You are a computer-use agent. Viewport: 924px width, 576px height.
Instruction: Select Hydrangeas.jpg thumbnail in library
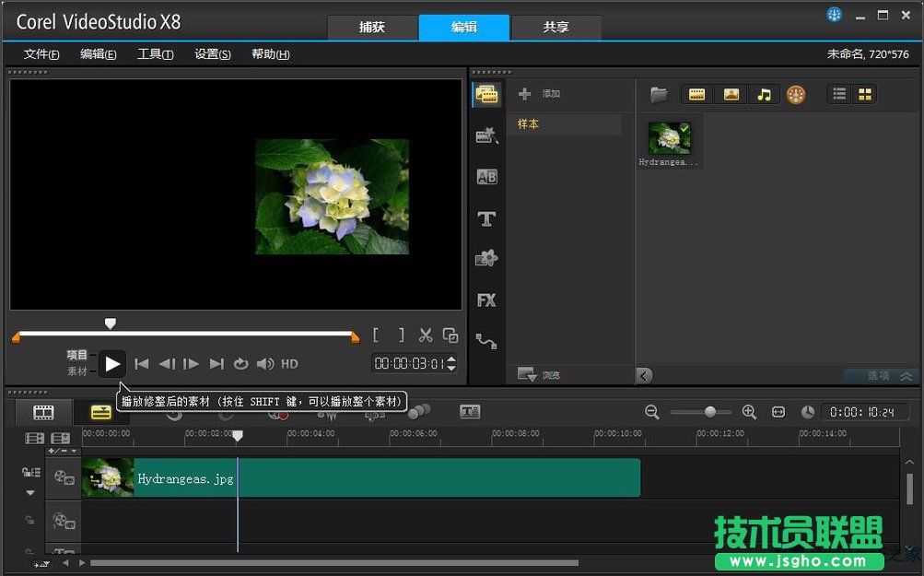click(x=669, y=139)
